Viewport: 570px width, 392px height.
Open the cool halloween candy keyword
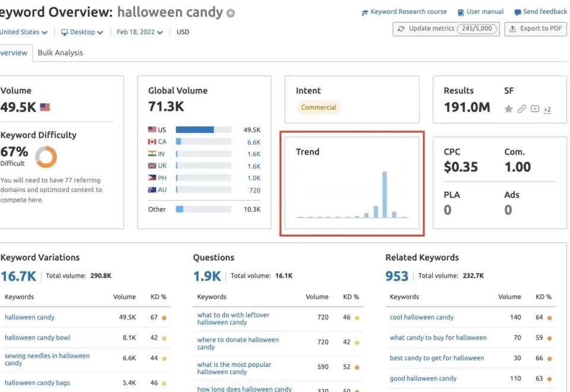pos(422,317)
